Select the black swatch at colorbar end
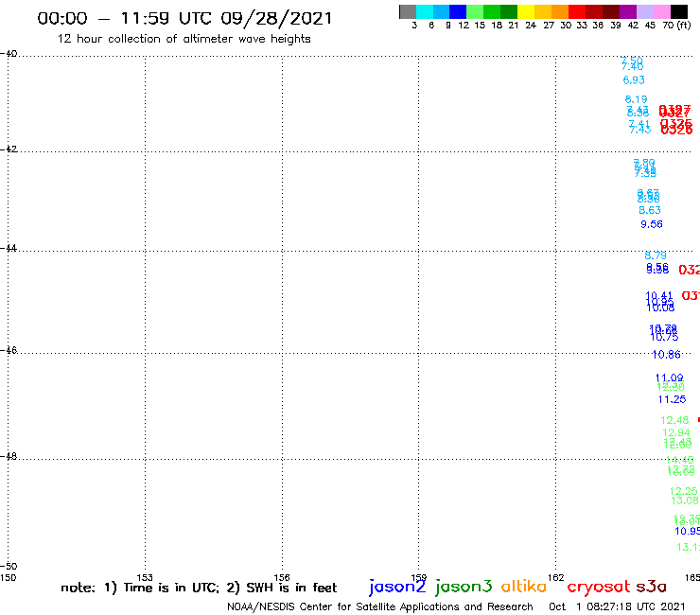Viewport: 700px width, 615px height. point(679,11)
